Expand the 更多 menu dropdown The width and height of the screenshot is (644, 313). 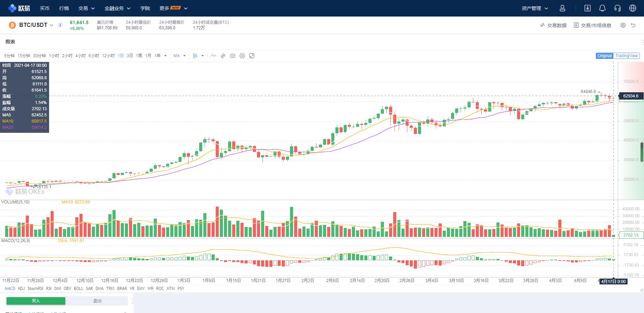point(174,8)
